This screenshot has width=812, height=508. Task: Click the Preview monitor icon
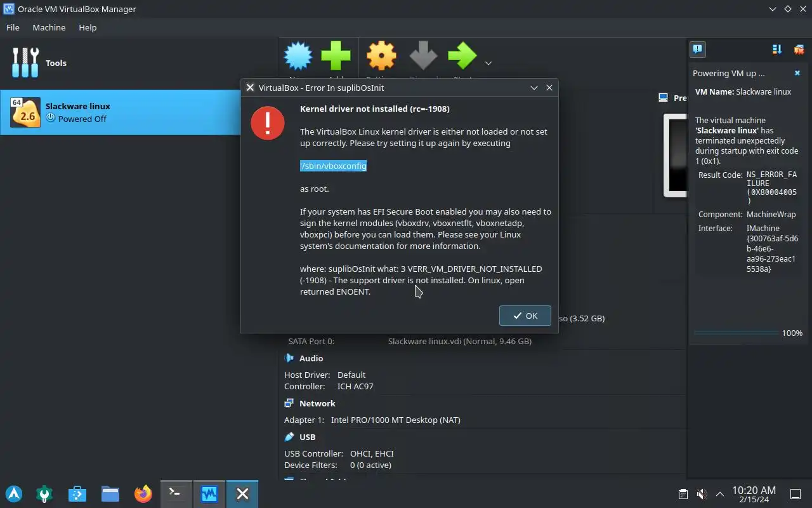[663, 98]
